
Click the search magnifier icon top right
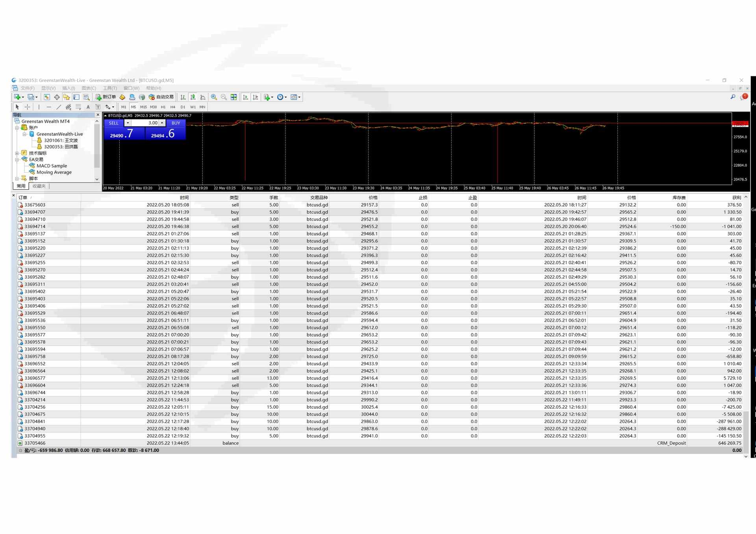point(733,97)
